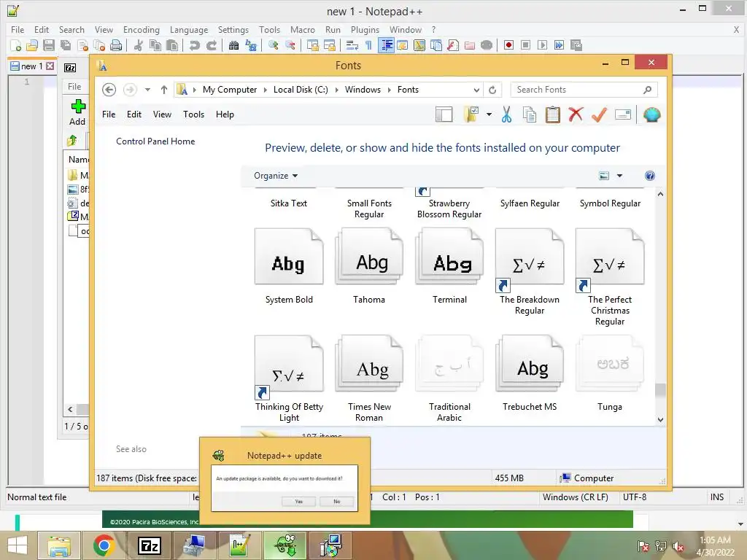Open the Fonts window View menu

[x=162, y=114]
